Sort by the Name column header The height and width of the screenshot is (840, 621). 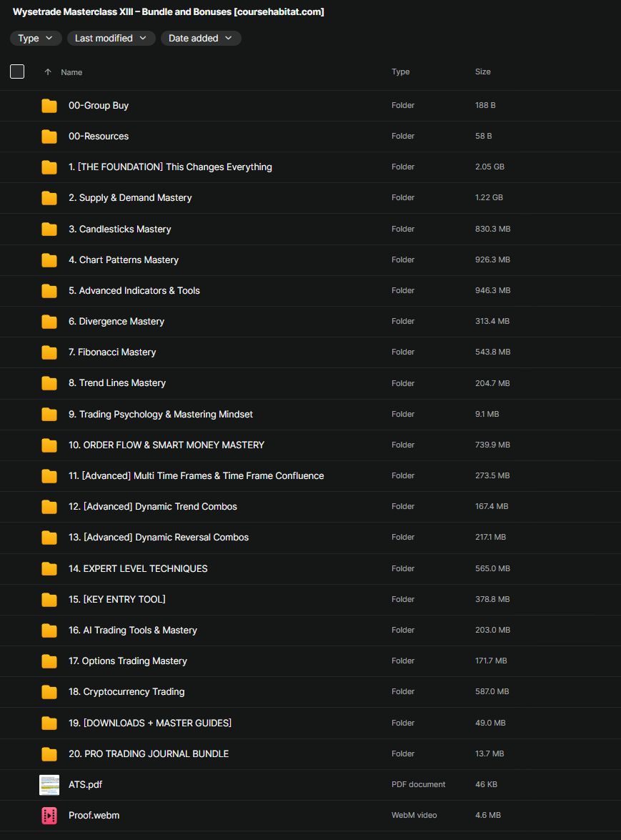(71, 72)
